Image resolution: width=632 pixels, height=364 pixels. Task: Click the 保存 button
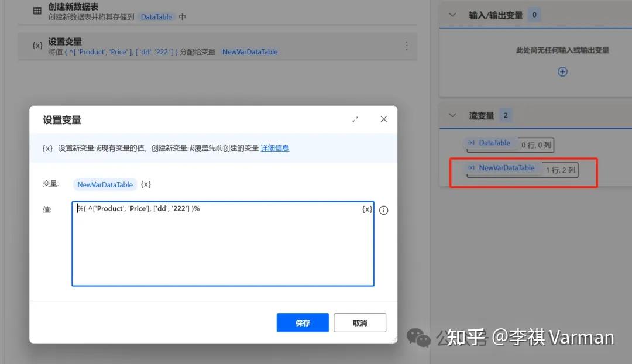tap(303, 322)
